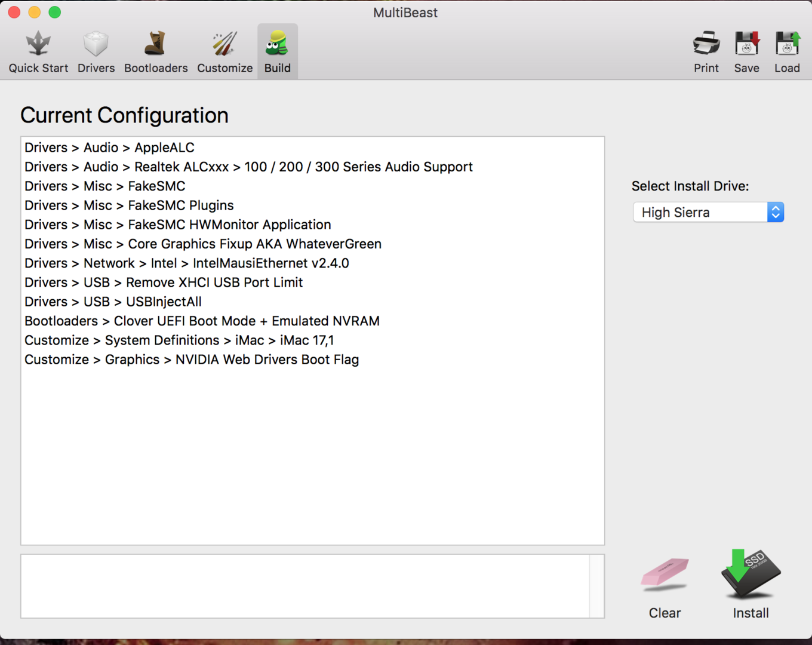Select NVIDIA Web Drivers Boot Flag line
812x645 pixels.
tap(192, 360)
